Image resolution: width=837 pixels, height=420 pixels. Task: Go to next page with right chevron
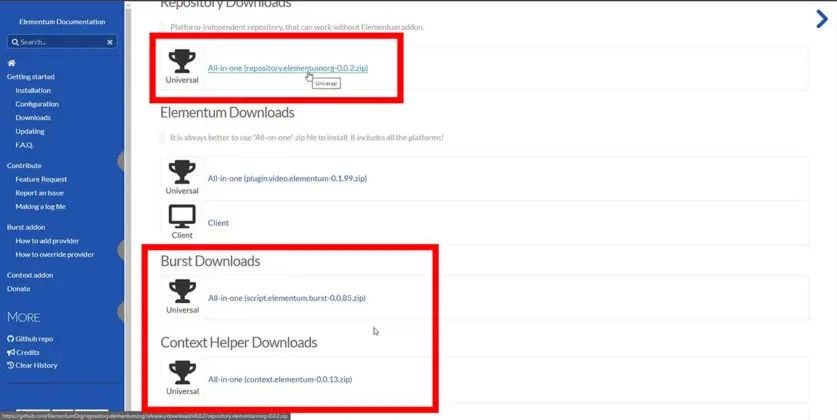[x=822, y=17]
